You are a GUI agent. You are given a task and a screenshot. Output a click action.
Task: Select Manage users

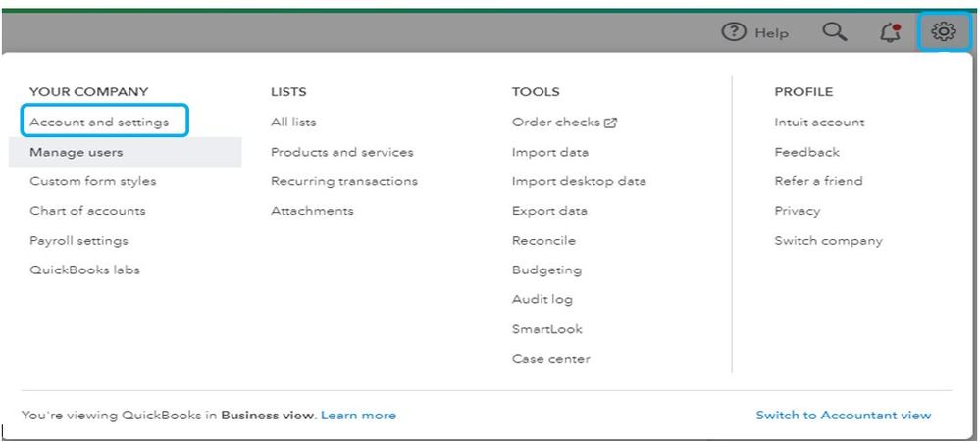tap(125, 152)
